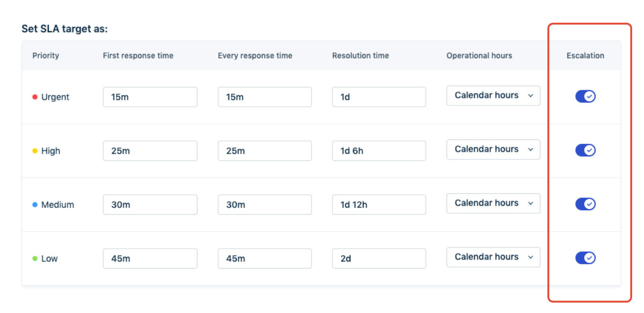Select the 2d resolution field for Low
The height and width of the screenshot is (313, 644).
(379, 258)
